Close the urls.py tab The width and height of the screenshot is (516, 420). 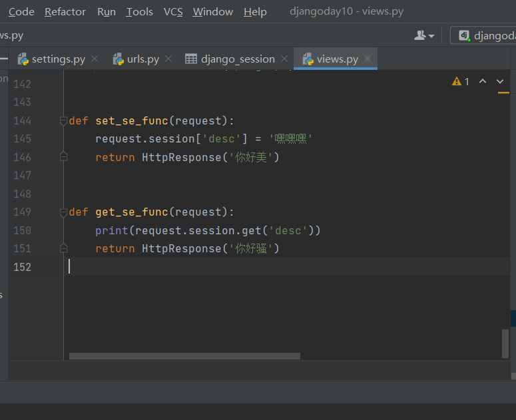click(168, 59)
